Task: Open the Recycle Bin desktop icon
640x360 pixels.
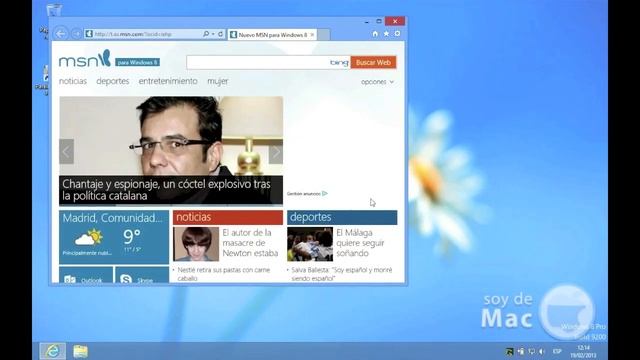Action: click(x=54, y=10)
